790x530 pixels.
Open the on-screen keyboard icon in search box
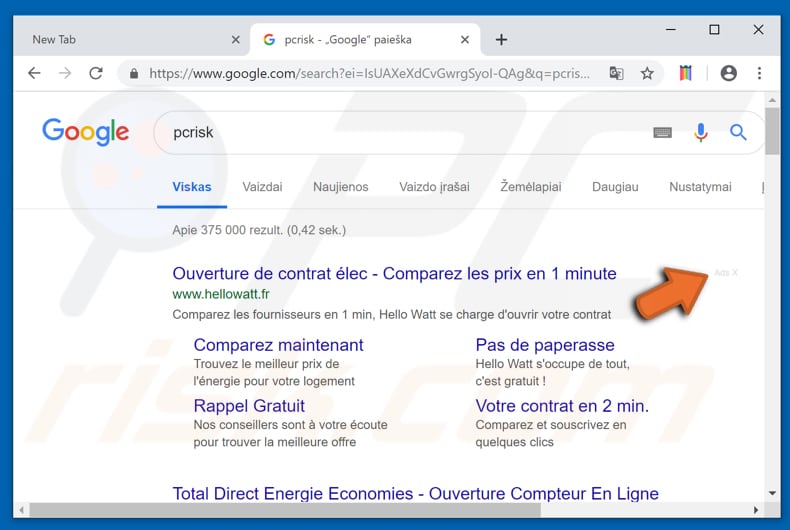pos(663,132)
